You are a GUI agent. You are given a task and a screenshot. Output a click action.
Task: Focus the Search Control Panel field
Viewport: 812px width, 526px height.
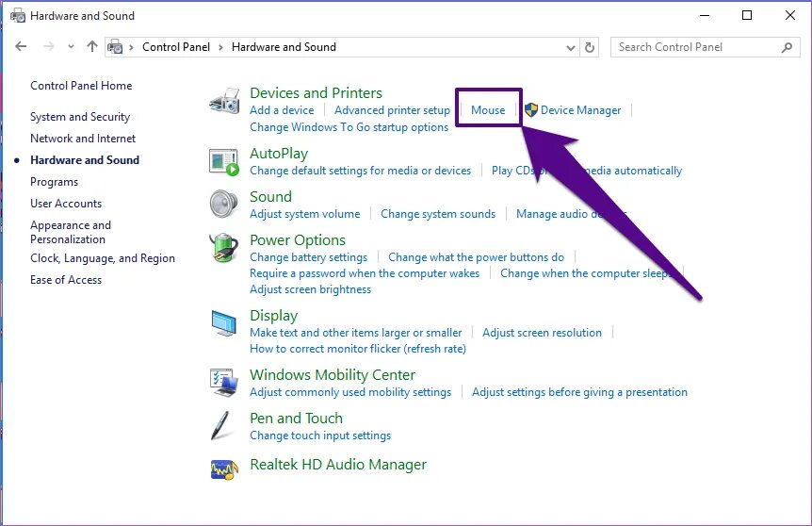coord(705,47)
